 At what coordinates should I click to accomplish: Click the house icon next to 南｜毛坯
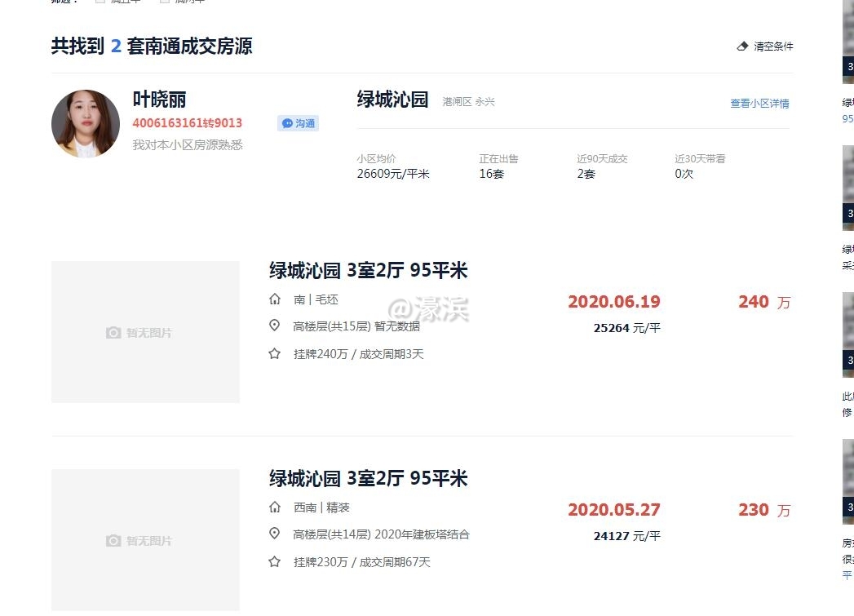(x=275, y=299)
